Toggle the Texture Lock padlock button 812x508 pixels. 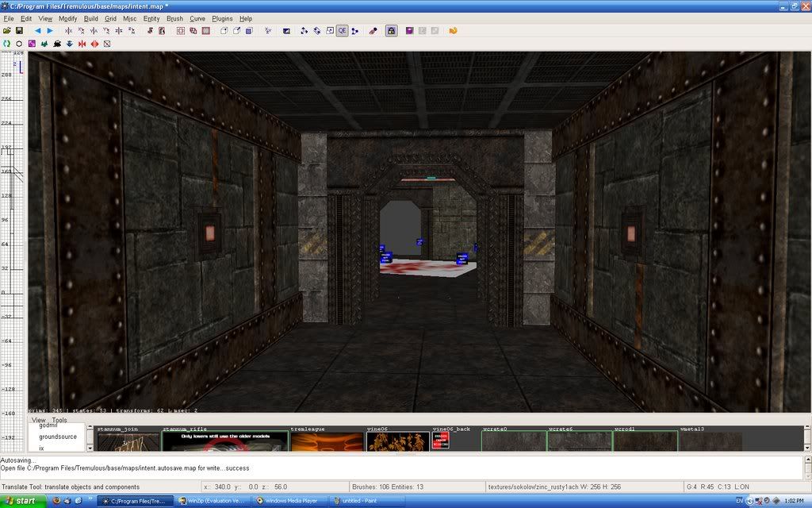pyautogui.click(x=391, y=31)
